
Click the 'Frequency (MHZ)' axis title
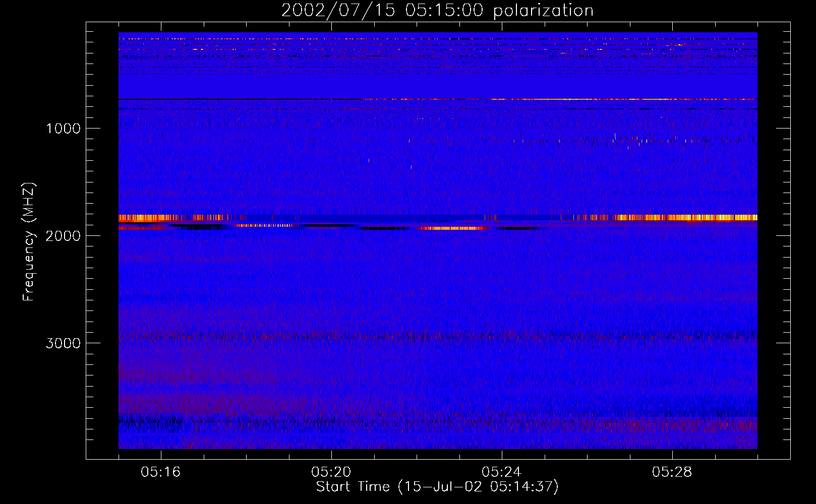point(29,242)
